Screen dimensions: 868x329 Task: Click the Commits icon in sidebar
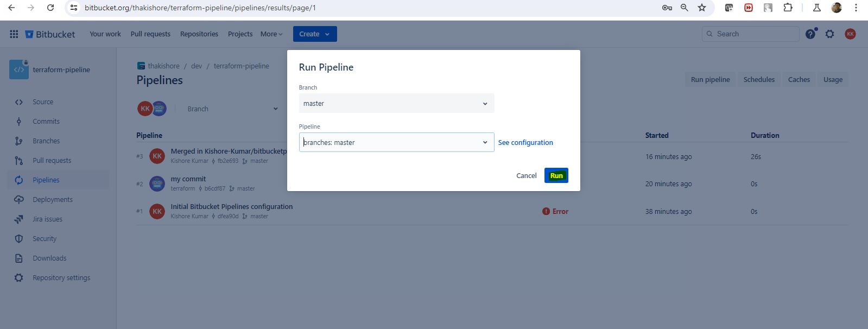click(19, 122)
